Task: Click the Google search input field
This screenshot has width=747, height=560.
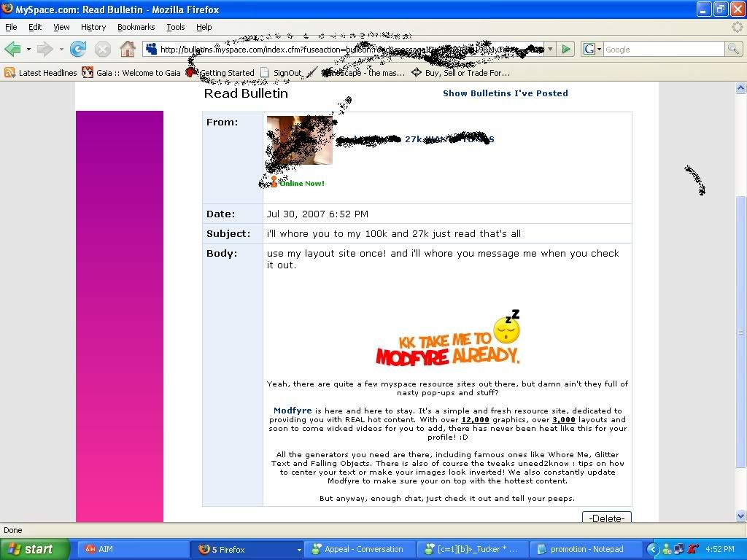Action: tap(662, 50)
